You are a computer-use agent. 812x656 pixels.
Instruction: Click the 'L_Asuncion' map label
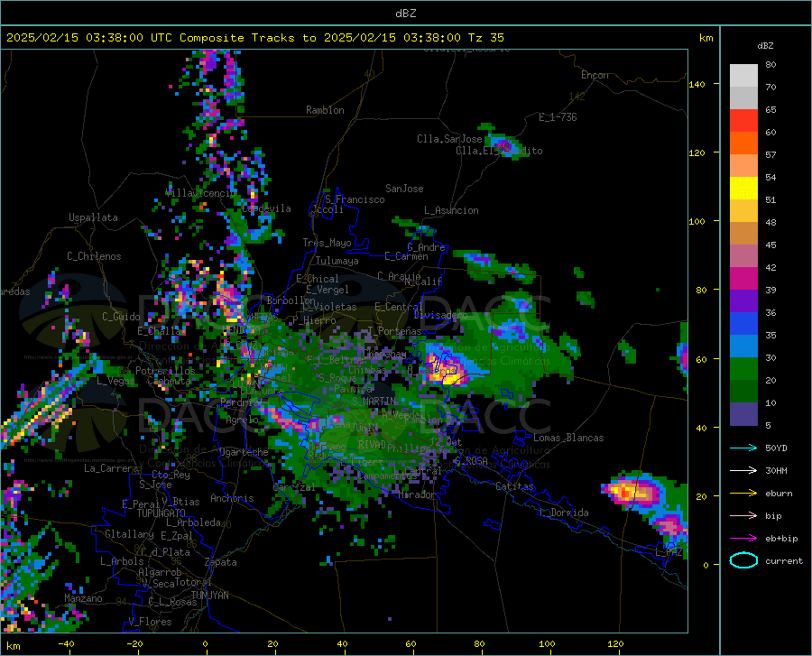coord(451,210)
